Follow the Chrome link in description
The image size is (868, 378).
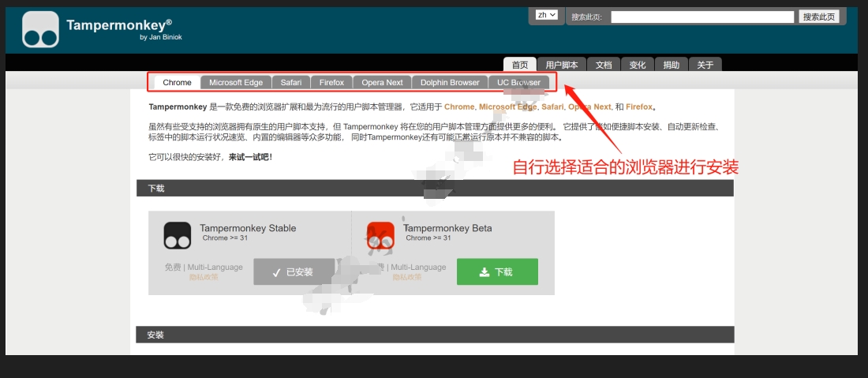(459, 107)
